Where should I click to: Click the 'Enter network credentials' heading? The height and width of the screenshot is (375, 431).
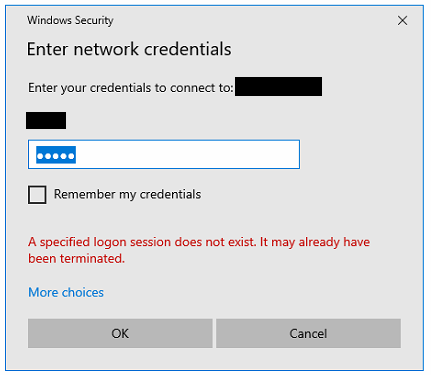(x=129, y=49)
